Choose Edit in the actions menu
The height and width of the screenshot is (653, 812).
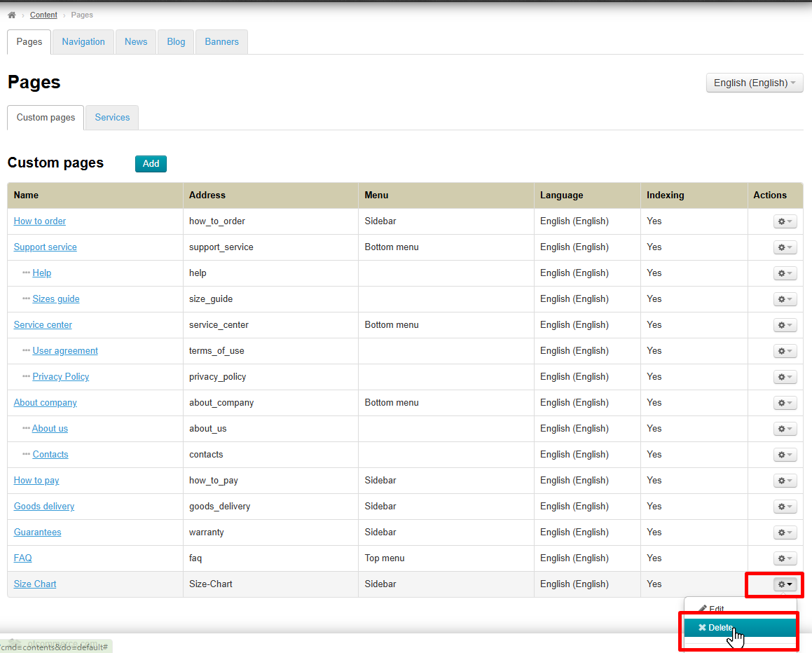pos(716,609)
